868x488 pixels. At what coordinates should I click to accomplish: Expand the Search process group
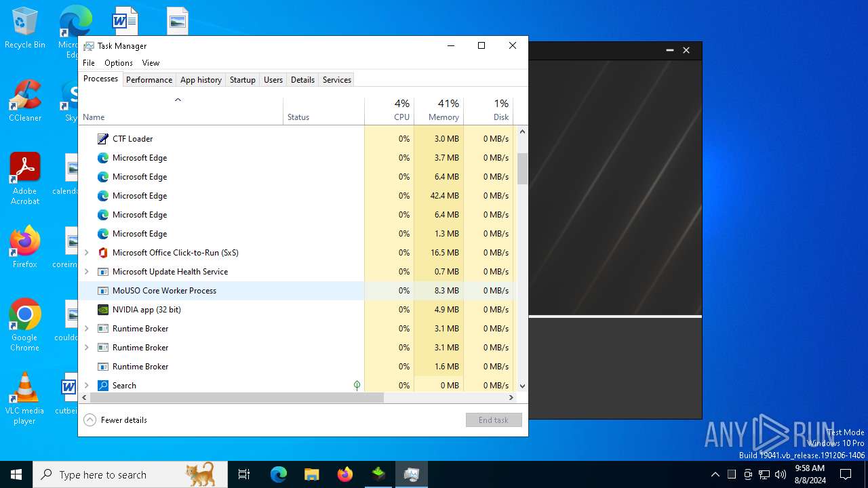tap(86, 386)
